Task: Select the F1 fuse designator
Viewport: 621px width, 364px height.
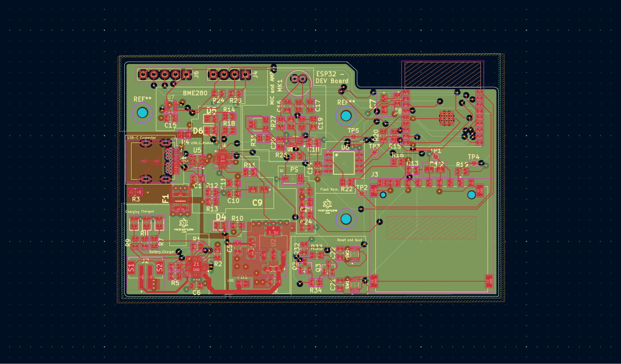Action: [165, 199]
